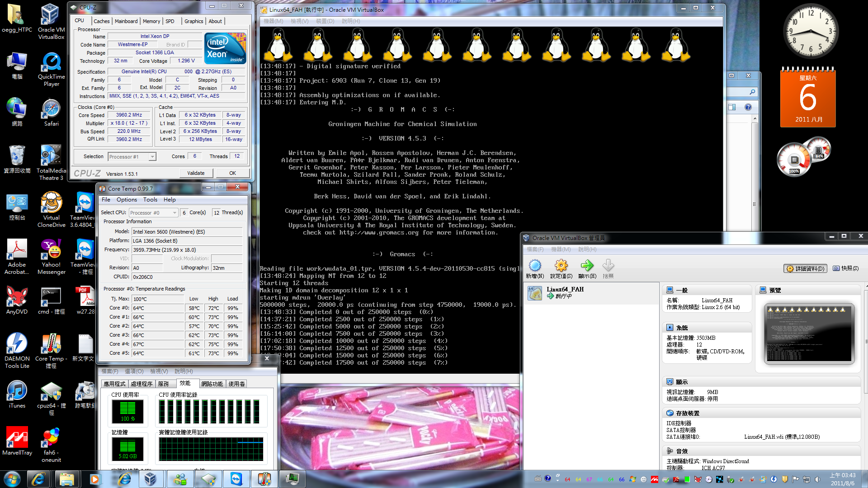Select the 網路功能 tab in Task Manager
Screen dimensions: 868x488
(x=212, y=384)
